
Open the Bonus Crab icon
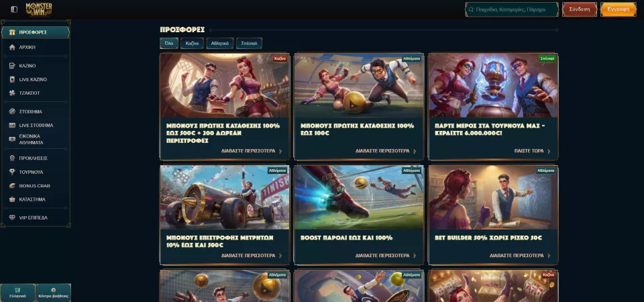click(12, 186)
